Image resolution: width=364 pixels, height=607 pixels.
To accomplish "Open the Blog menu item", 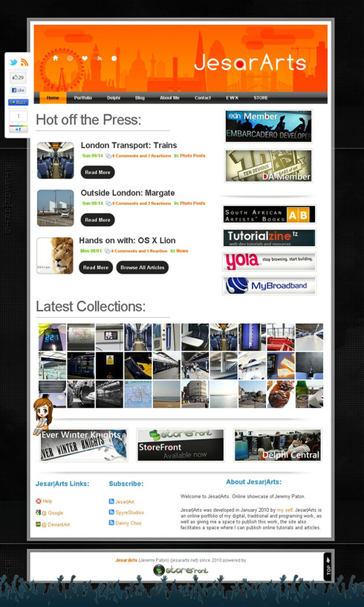I will pyautogui.click(x=140, y=98).
